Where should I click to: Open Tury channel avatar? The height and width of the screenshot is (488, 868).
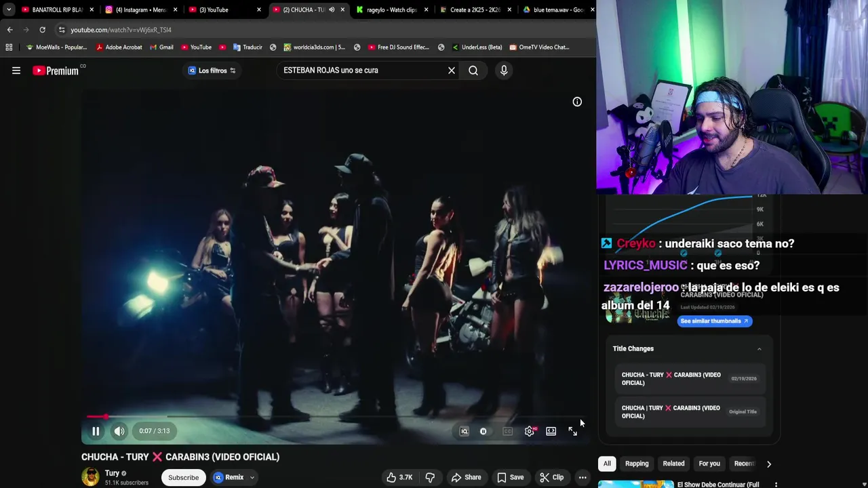(x=90, y=478)
